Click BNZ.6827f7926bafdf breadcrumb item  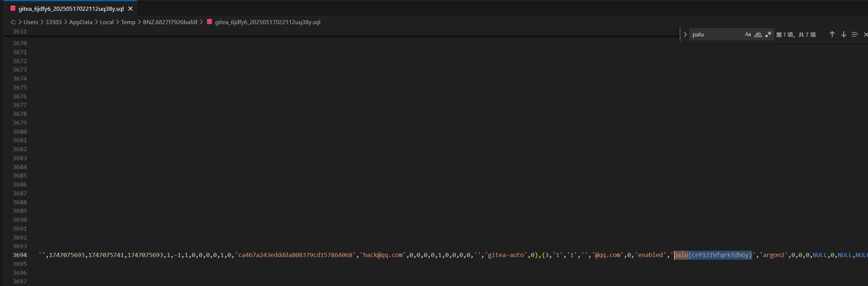tap(170, 22)
